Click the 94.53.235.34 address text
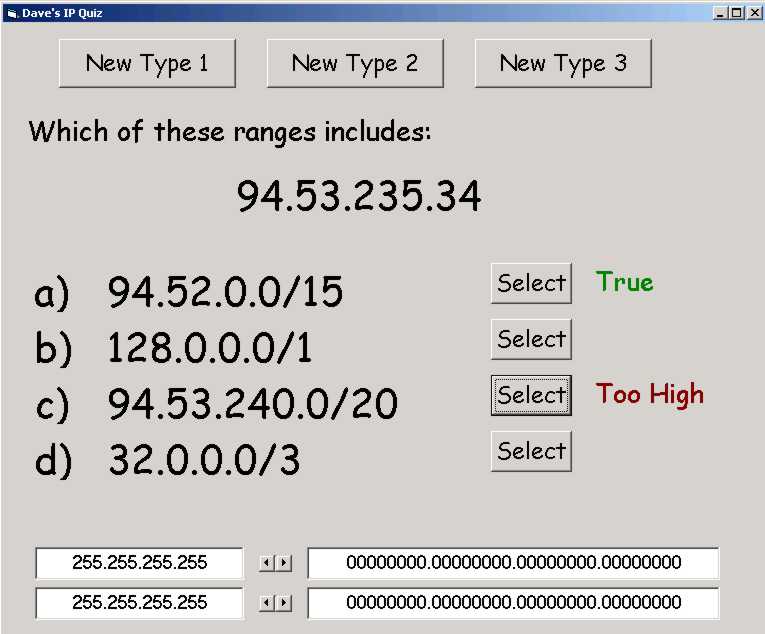 359,196
